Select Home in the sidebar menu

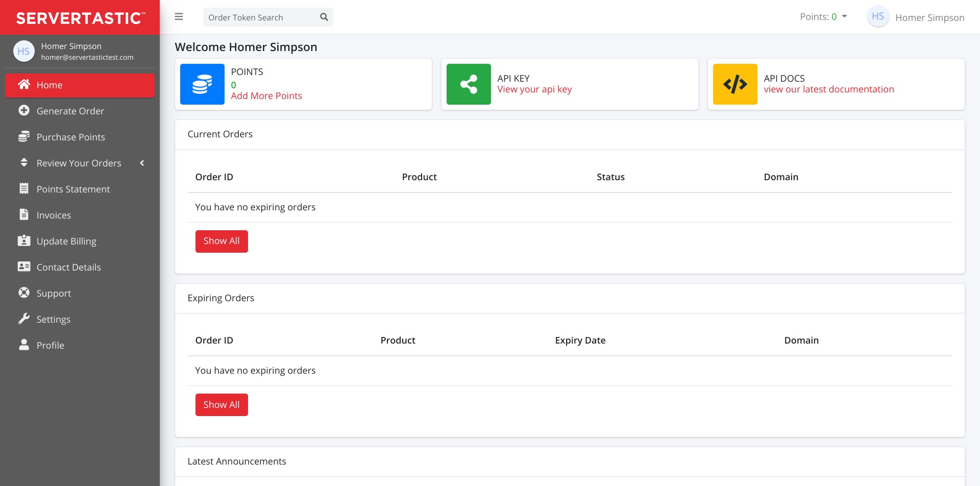pyautogui.click(x=50, y=85)
